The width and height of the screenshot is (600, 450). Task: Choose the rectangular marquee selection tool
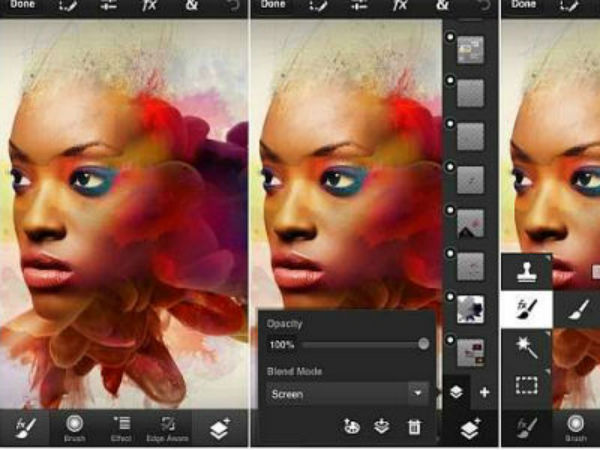click(x=525, y=385)
